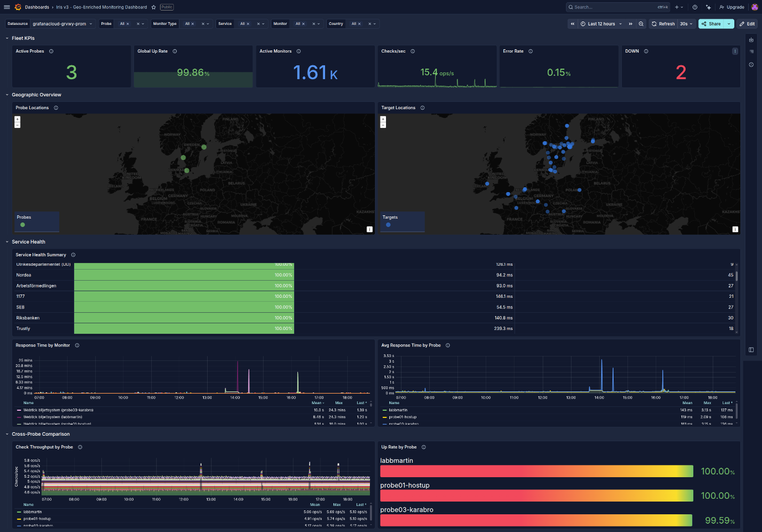Shift time range forward with double-right arrows
The image size is (762, 532).
click(x=630, y=24)
